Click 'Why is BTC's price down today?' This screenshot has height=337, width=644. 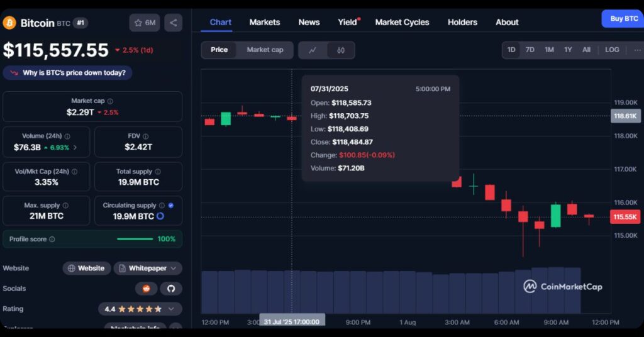pyautogui.click(x=67, y=73)
